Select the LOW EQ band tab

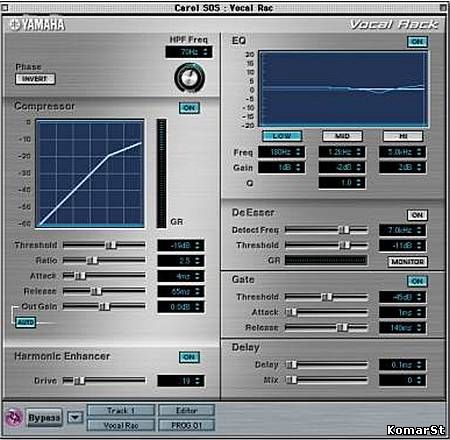point(282,136)
